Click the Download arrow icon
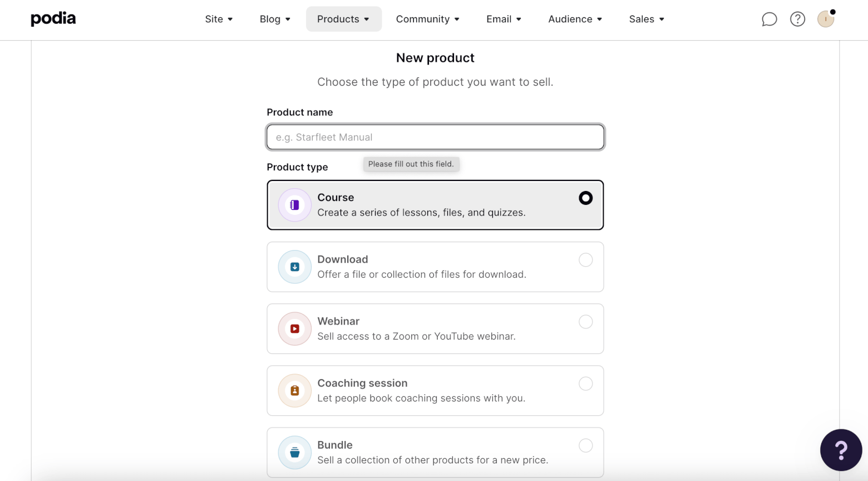This screenshot has height=481, width=868. 295,267
